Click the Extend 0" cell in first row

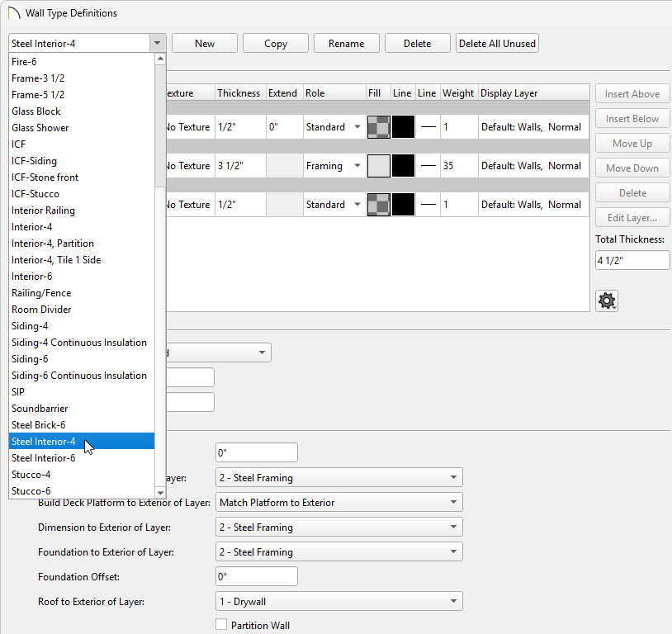click(285, 127)
